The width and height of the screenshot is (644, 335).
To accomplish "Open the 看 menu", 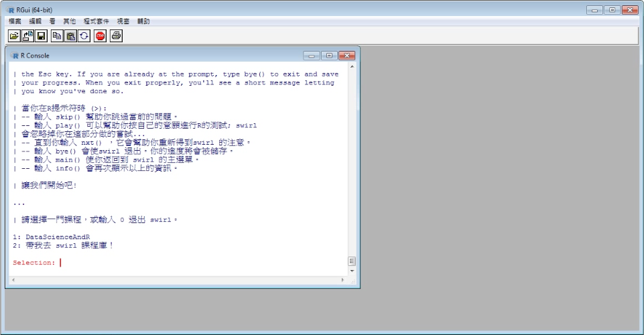I will (x=52, y=21).
